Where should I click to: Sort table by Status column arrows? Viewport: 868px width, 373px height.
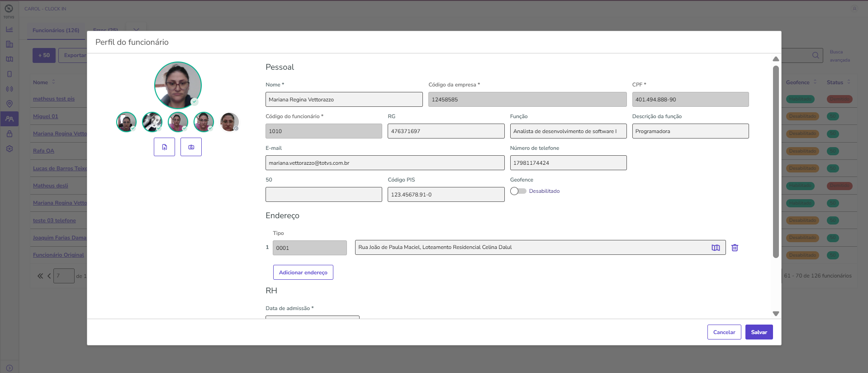point(849,82)
